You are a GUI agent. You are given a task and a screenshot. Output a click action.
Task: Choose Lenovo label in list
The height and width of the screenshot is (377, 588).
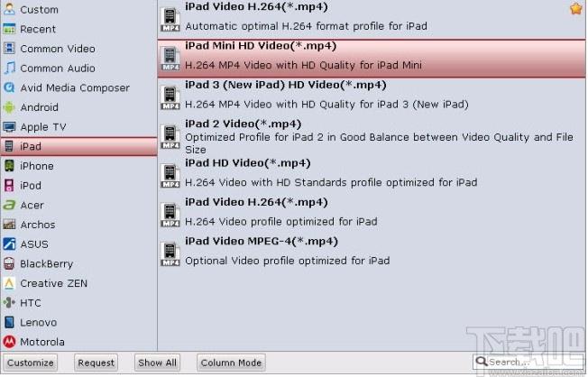click(38, 322)
